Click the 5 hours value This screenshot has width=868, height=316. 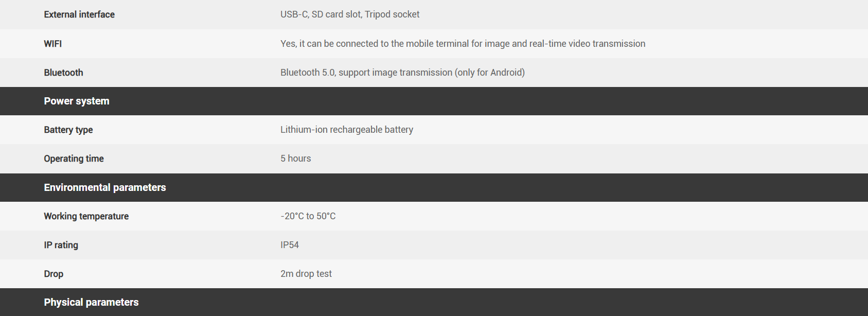click(x=296, y=159)
